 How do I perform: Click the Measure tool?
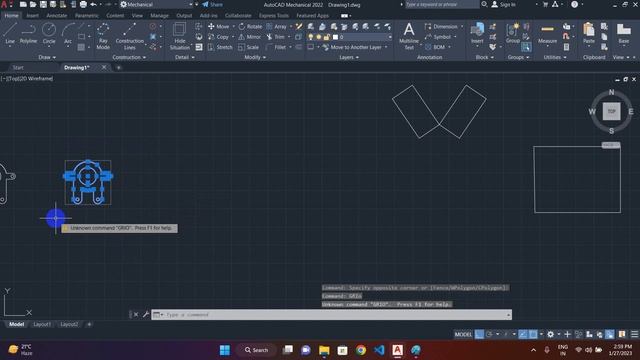(547, 33)
